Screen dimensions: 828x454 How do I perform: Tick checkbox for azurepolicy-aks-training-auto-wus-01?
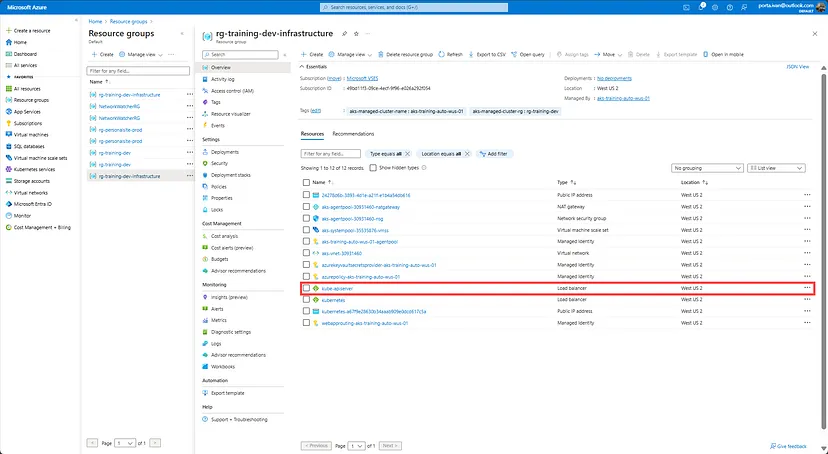306,277
